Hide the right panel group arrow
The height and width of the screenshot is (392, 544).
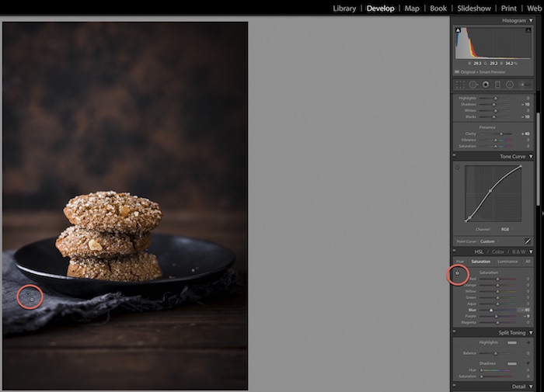(x=542, y=213)
